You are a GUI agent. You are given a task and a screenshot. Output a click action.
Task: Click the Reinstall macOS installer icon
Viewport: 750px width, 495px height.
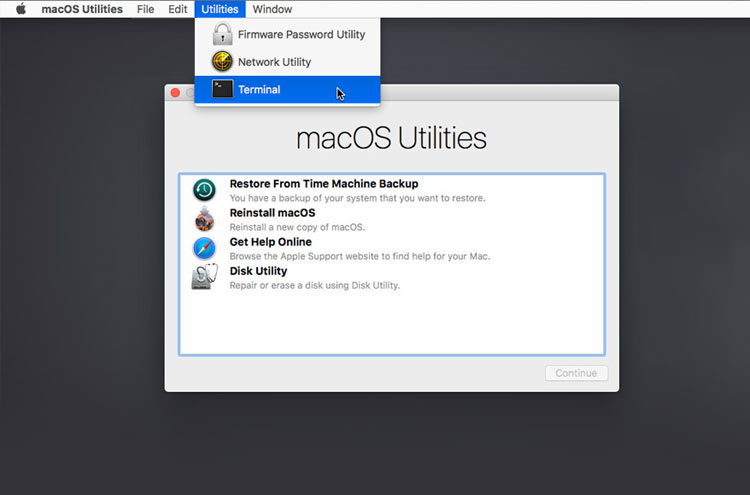point(204,219)
